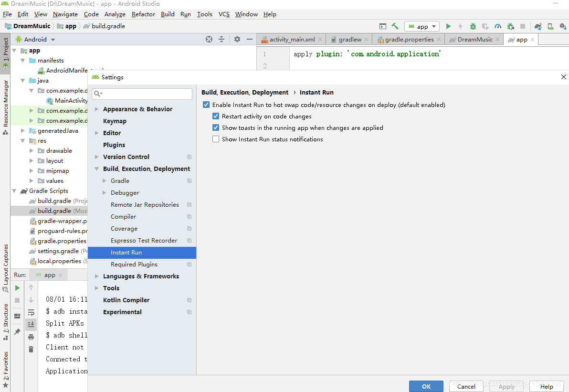569x392 pixels.
Task: Open AVD Manager icon in toolbar
Action: pyautogui.click(x=550, y=26)
